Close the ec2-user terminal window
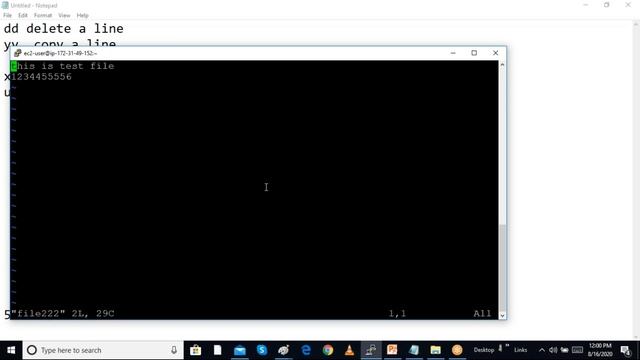Screen dimensions: 640x360 coord(495,53)
